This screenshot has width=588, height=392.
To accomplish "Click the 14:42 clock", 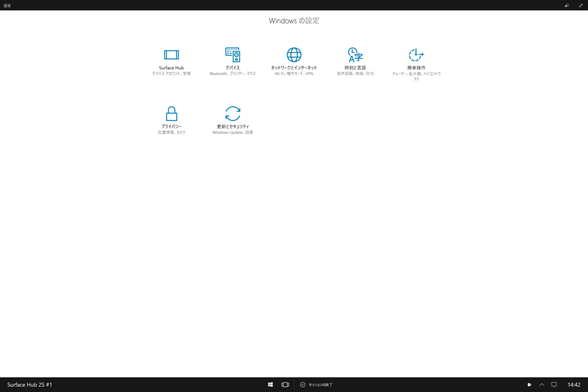I will click(574, 385).
